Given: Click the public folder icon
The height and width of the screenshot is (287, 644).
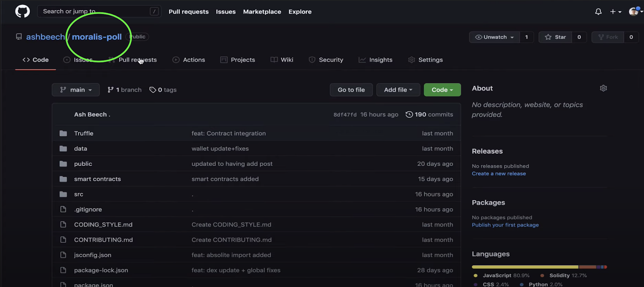Looking at the screenshot, I should [x=63, y=164].
